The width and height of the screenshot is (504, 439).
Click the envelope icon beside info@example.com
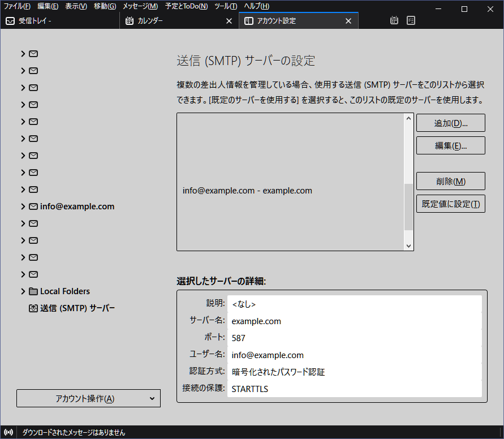click(x=33, y=206)
